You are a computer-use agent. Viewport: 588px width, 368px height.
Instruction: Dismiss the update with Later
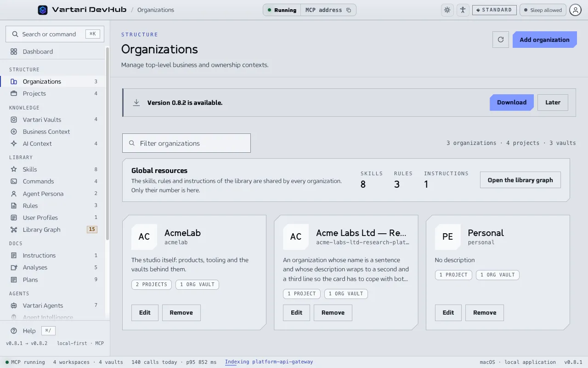click(x=553, y=103)
